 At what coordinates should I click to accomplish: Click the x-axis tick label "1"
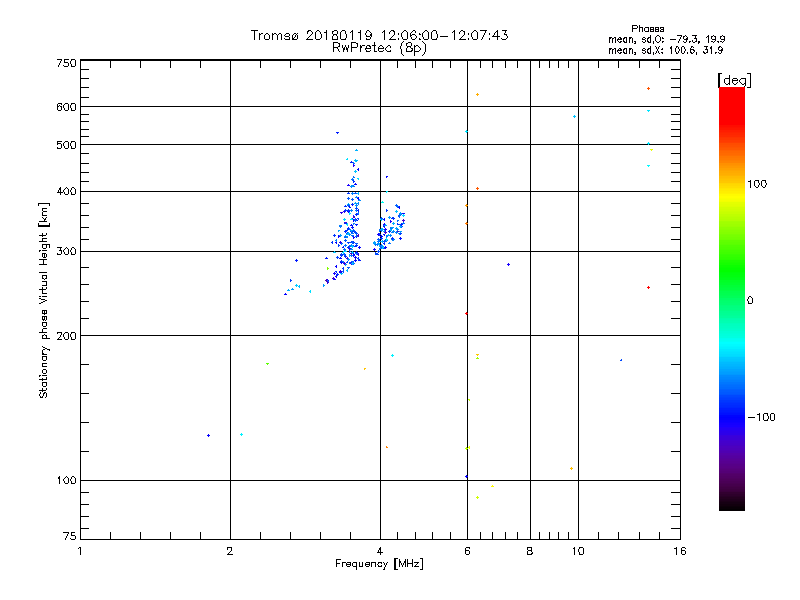[x=80, y=551]
